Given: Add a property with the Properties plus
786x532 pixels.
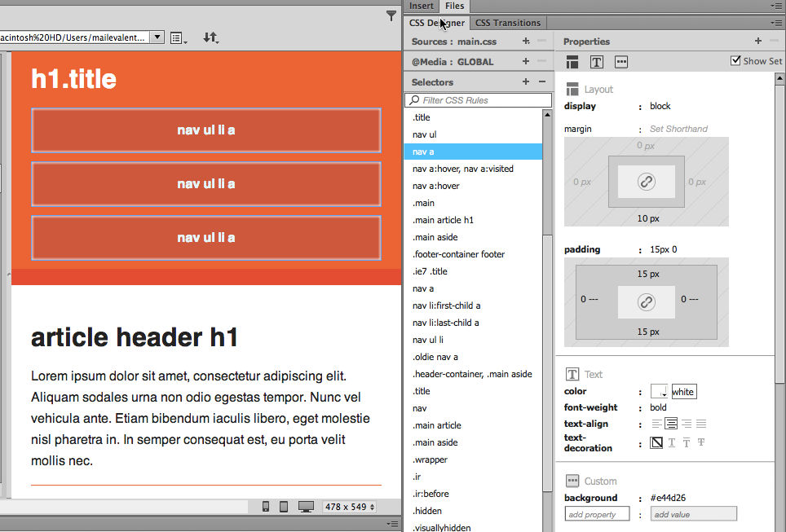Looking at the screenshot, I should [x=758, y=41].
